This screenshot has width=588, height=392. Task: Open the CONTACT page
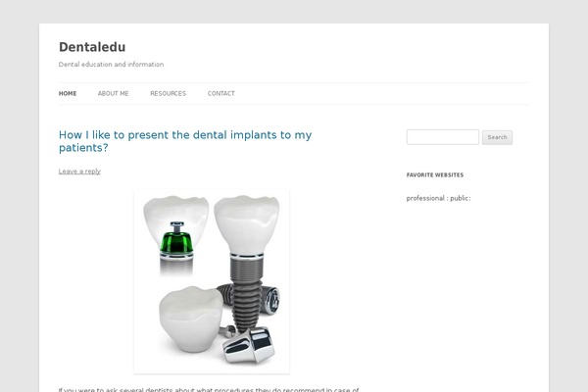pos(221,93)
